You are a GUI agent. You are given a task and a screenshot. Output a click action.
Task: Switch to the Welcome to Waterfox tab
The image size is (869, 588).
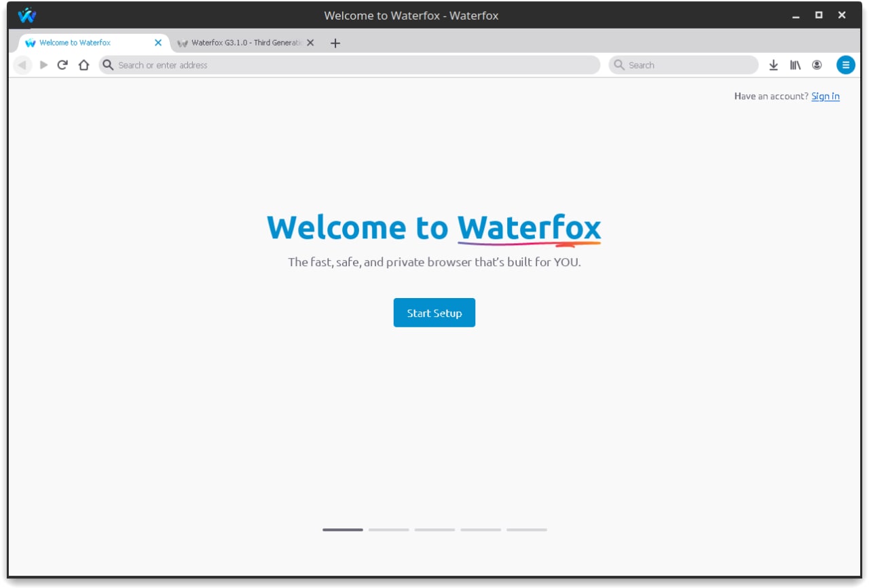click(94, 43)
